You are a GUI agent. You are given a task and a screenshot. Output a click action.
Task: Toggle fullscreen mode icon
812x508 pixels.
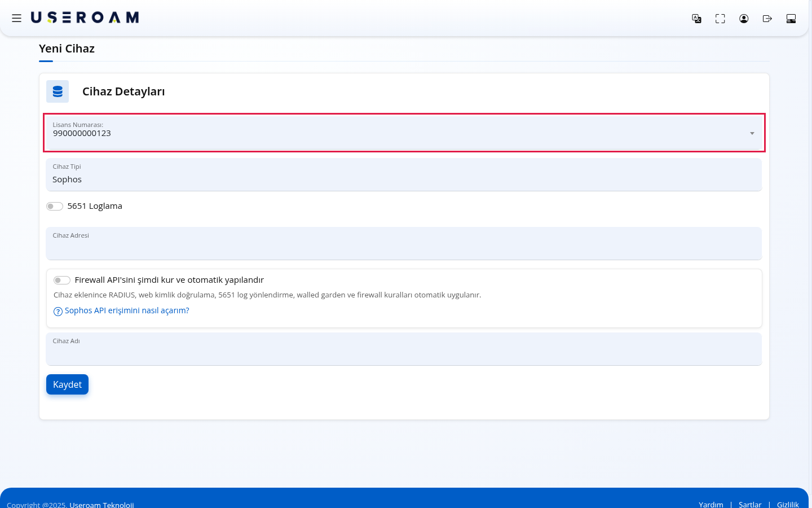pos(720,19)
